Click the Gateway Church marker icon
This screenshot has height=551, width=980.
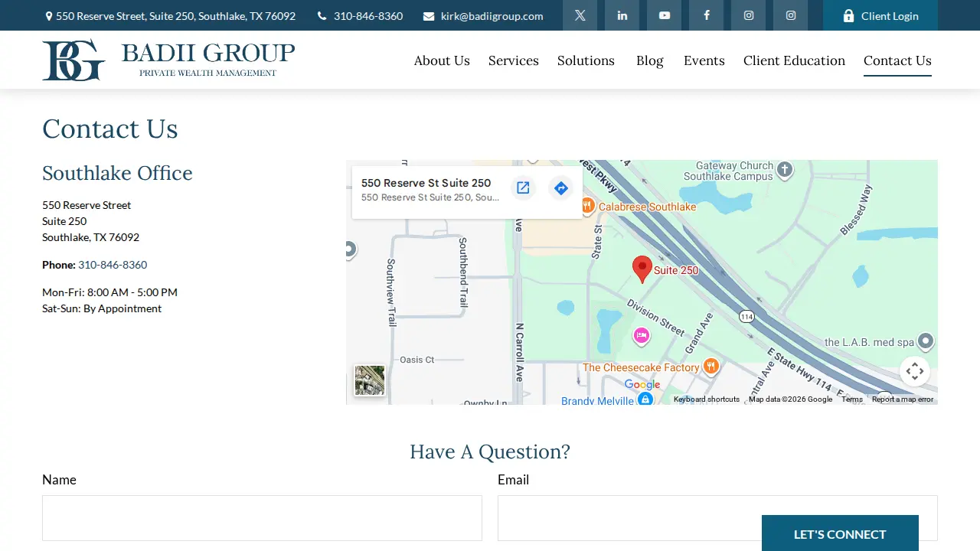tap(785, 170)
